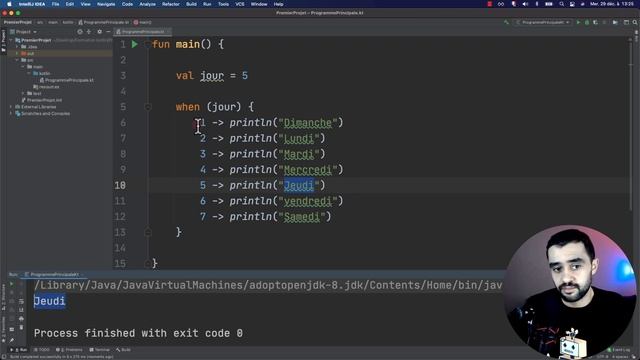Select ProgrammePrincipaleKt tab in Run panel
The width and height of the screenshot is (640, 360).
53,275
